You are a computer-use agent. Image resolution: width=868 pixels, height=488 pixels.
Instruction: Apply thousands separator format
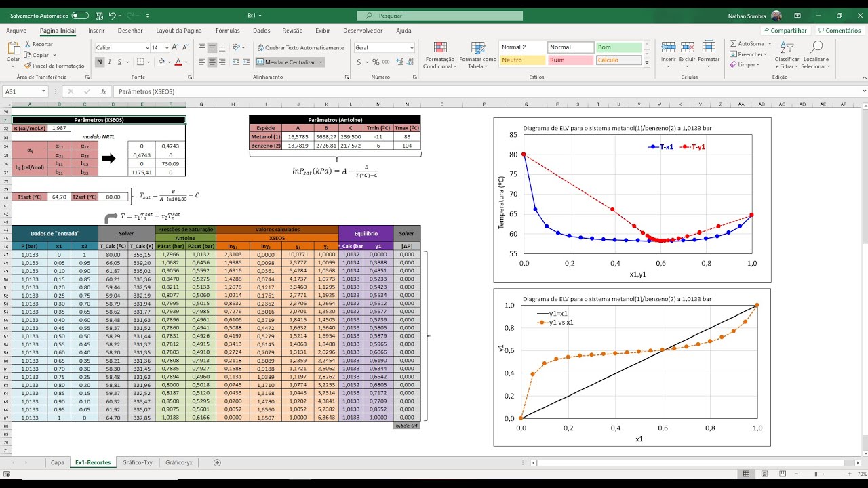pyautogui.click(x=386, y=62)
